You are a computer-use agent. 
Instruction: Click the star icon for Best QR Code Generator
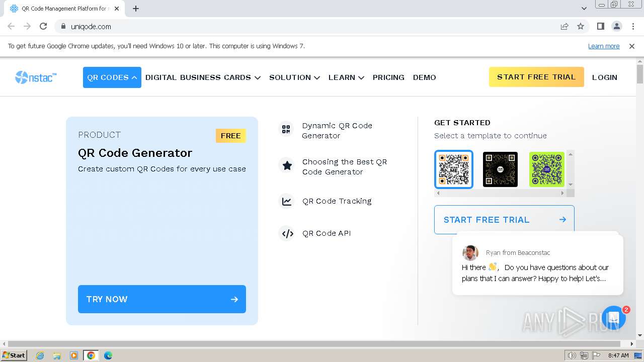click(x=287, y=165)
